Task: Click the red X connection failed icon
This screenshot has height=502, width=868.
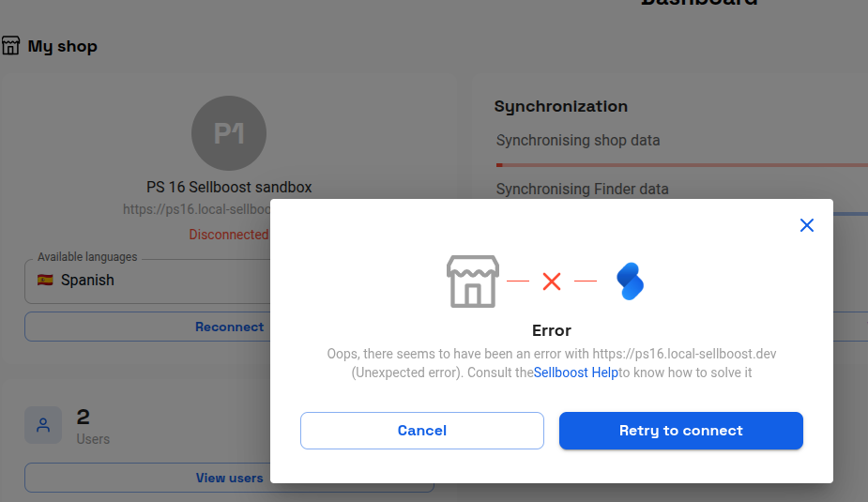Action: point(552,281)
